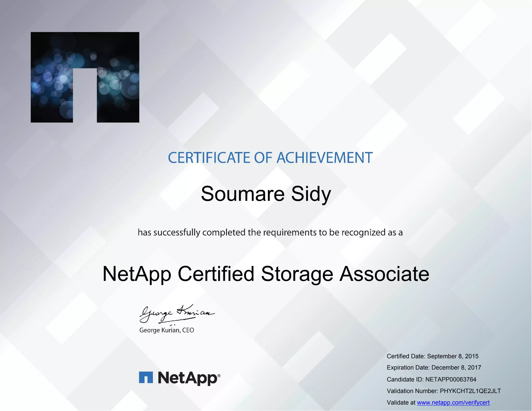Click the Certified Date line
532x411 pixels.
coord(432,356)
